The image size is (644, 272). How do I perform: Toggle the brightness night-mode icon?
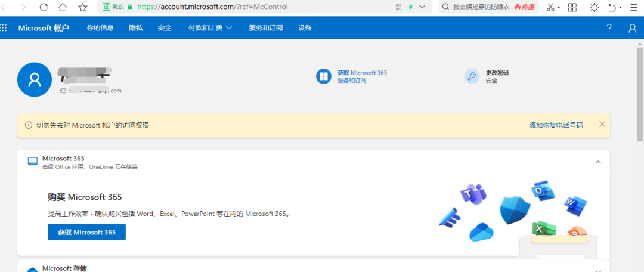point(594,7)
